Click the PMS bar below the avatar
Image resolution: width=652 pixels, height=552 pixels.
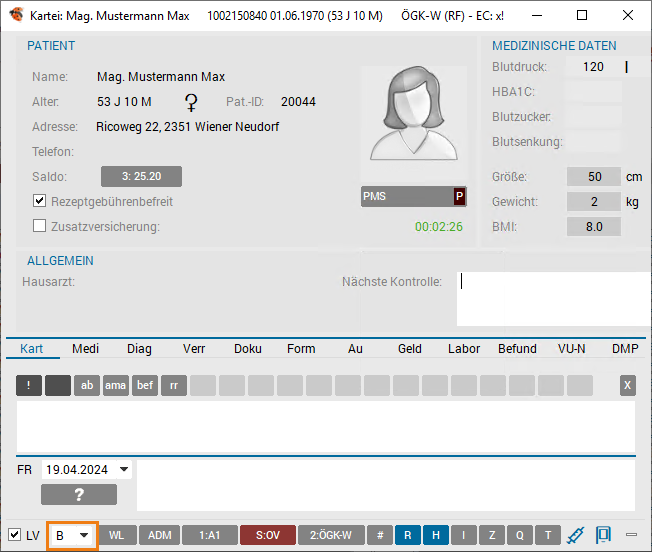(414, 196)
